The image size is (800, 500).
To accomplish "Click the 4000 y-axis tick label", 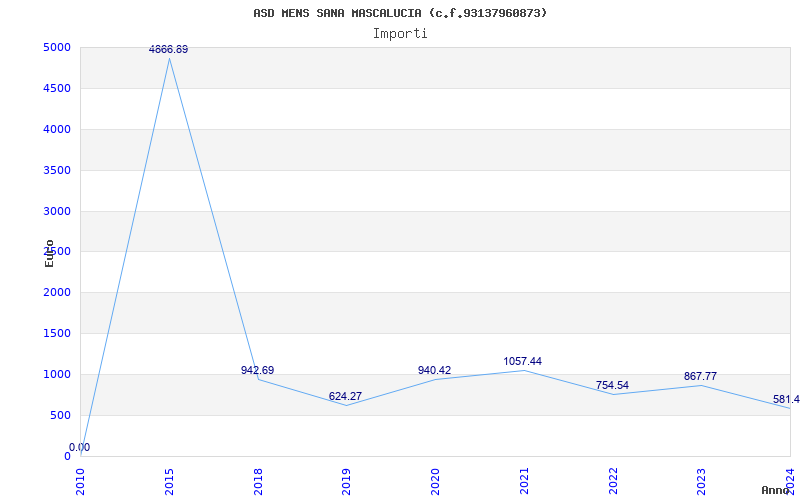I will coord(57,130).
